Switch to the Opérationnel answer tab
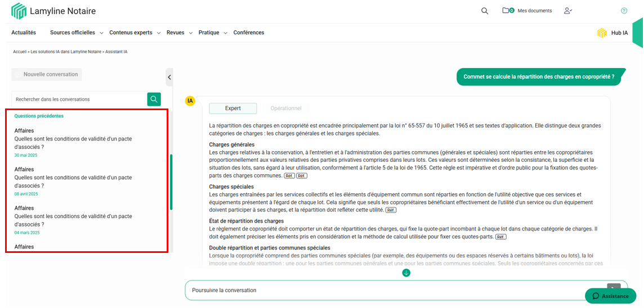Screen dimensions: 644x308 (x=286, y=108)
